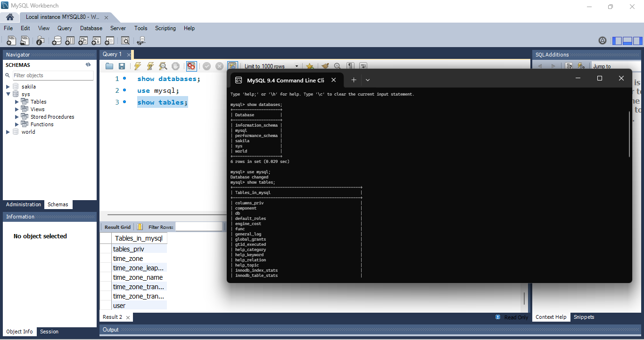644x340 pixels.
Task: Switch to the Session tab
Action: [x=49, y=332]
